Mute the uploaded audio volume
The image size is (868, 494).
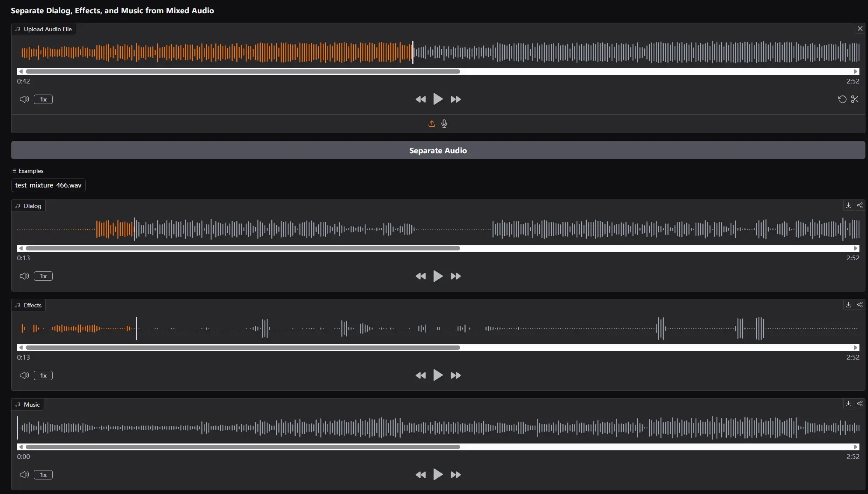24,99
